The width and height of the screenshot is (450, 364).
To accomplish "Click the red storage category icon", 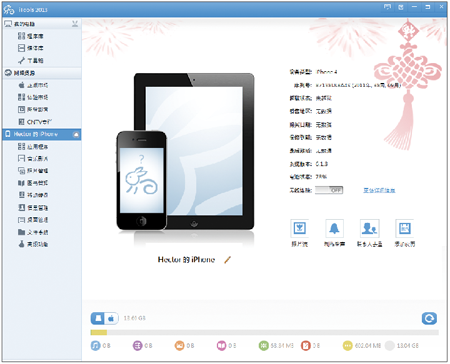I will (305, 346).
